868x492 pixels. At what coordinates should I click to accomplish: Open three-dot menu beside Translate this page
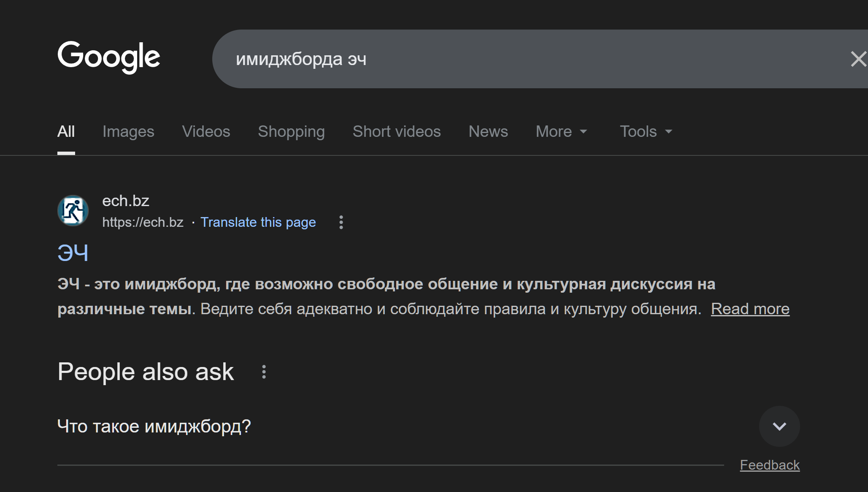[x=341, y=222]
